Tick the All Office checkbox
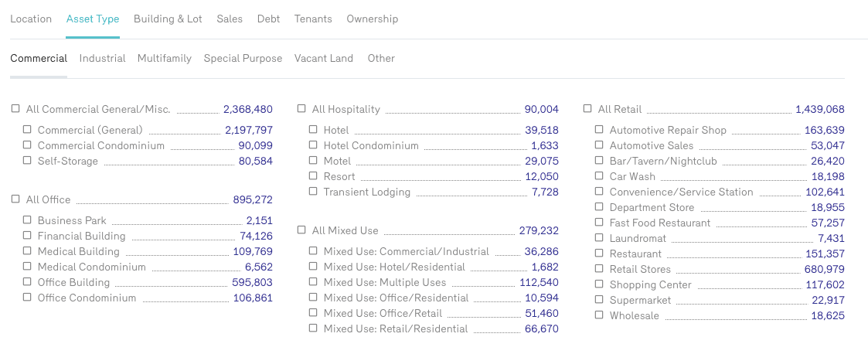868x354 pixels. tap(15, 199)
